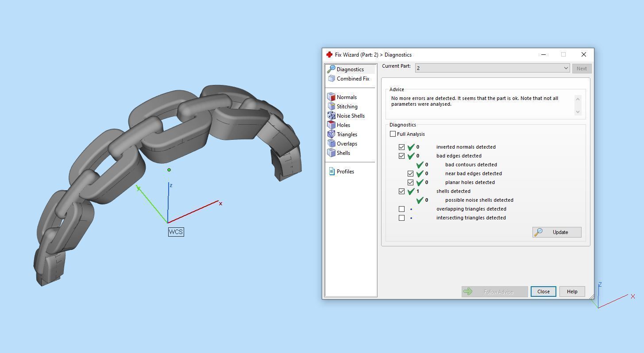Click the Next button
Screen dimensions: 644x353
[x=582, y=69]
